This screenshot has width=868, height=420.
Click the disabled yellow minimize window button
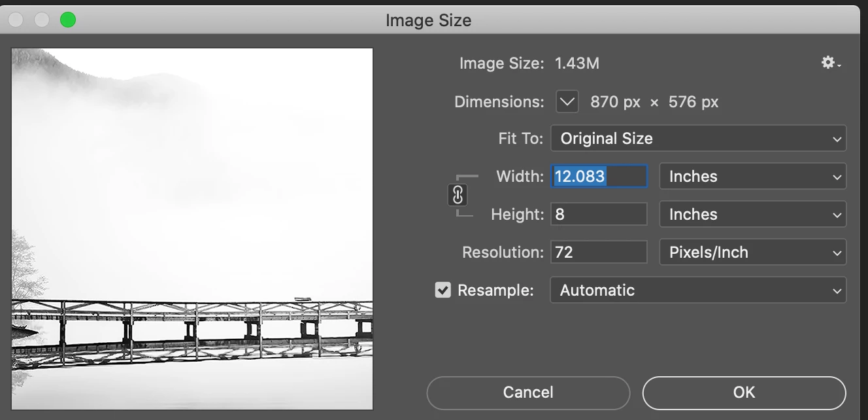click(42, 20)
